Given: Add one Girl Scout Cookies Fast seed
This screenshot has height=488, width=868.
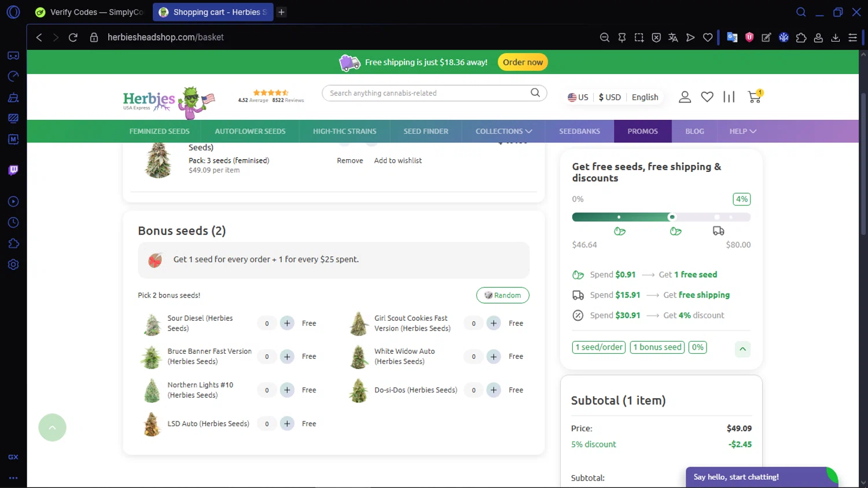Looking at the screenshot, I should (494, 323).
